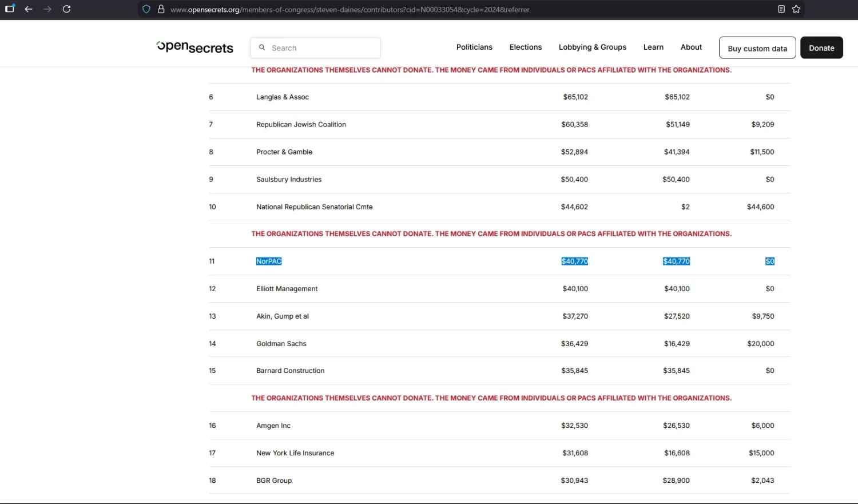Screen dimensions: 858x504
Task: Bookmark this page with star icon
Action: pos(796,9)
